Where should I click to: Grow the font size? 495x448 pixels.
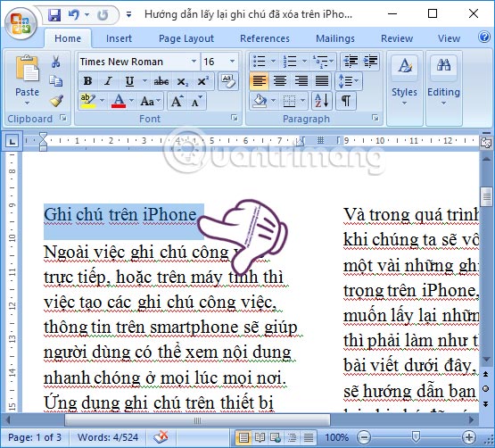(177, 101)
